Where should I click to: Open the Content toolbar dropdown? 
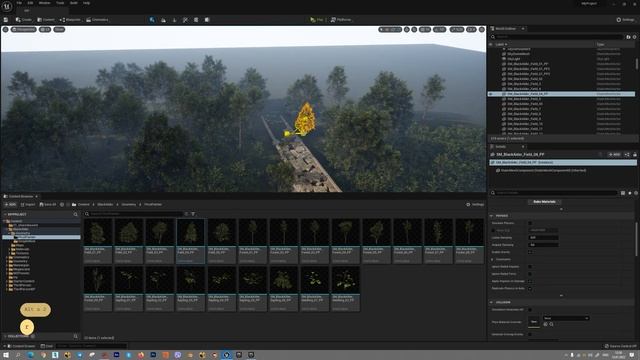[x=46, y=20]
